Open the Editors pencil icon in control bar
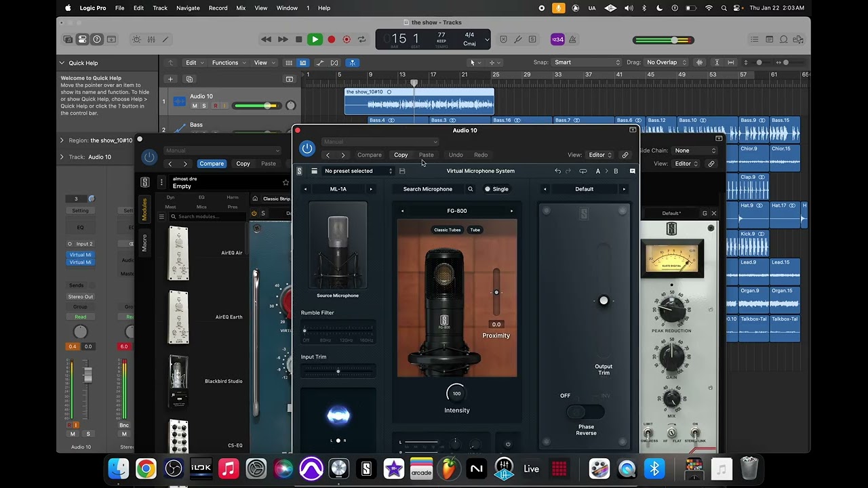Screen dimensions: 868x488 tap(165, 39)
